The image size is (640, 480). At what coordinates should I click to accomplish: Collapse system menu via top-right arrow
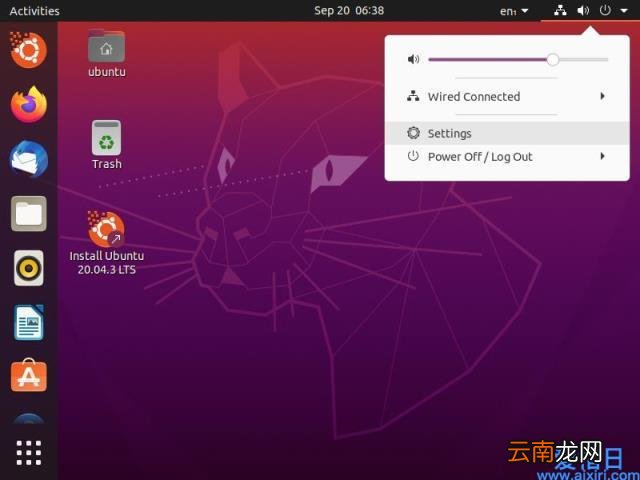[624, 11]
